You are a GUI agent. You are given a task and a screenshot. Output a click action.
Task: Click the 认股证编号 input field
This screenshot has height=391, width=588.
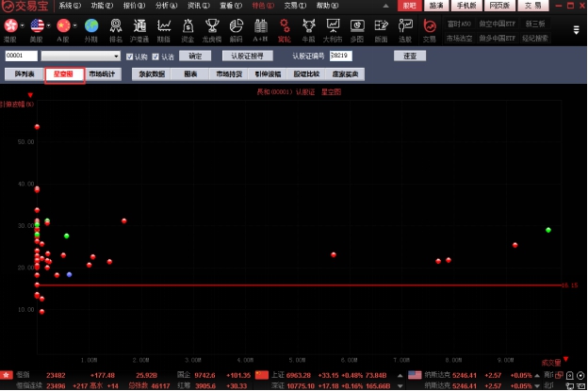coord(341,57)
